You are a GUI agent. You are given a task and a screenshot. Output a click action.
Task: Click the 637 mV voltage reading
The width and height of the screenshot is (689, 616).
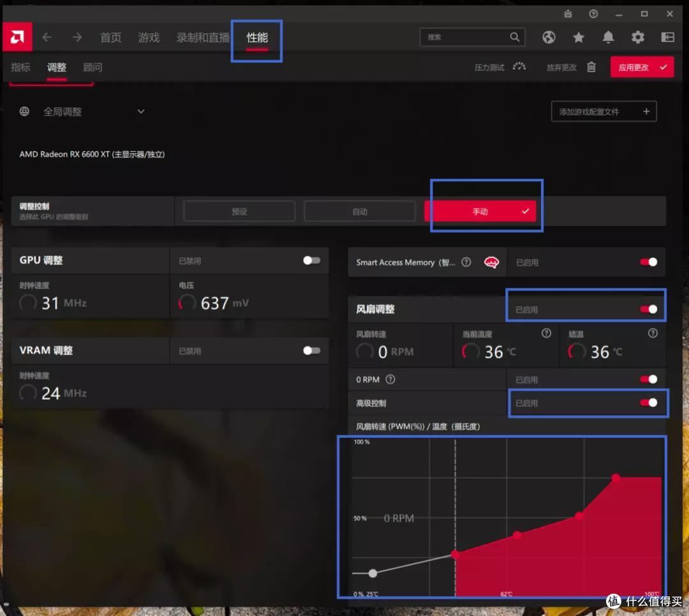pyautogui.click(x=225, y=303)
